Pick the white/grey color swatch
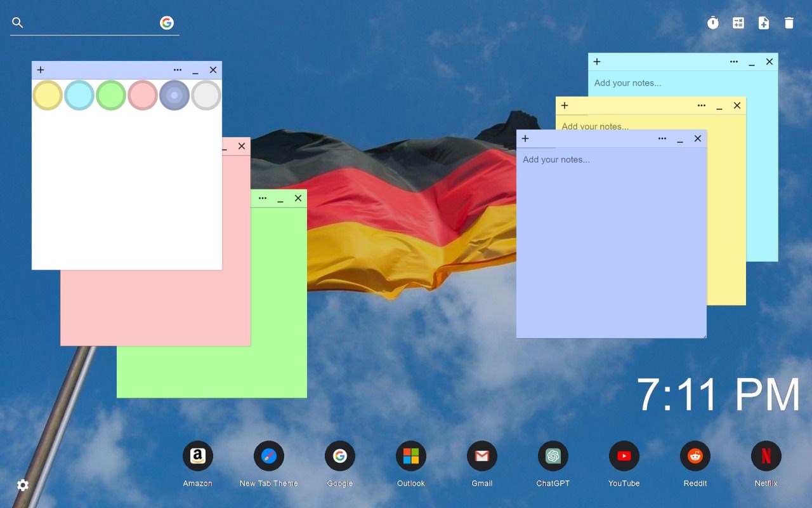This screenshot has width=812, height=508. pyautogui.click(x=206, y=95)
